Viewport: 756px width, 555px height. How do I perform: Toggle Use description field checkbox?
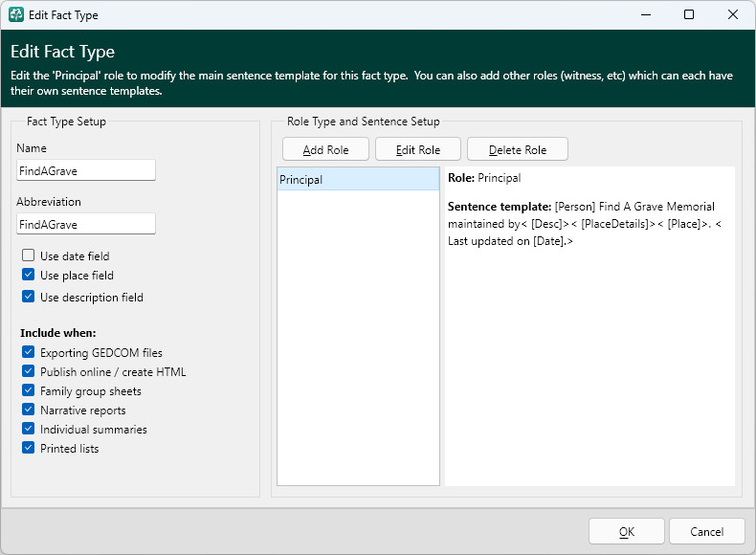[29, 297]
